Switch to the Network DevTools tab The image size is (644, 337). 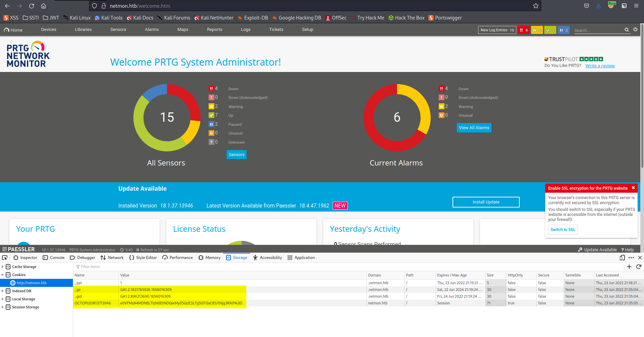[112, 258]
